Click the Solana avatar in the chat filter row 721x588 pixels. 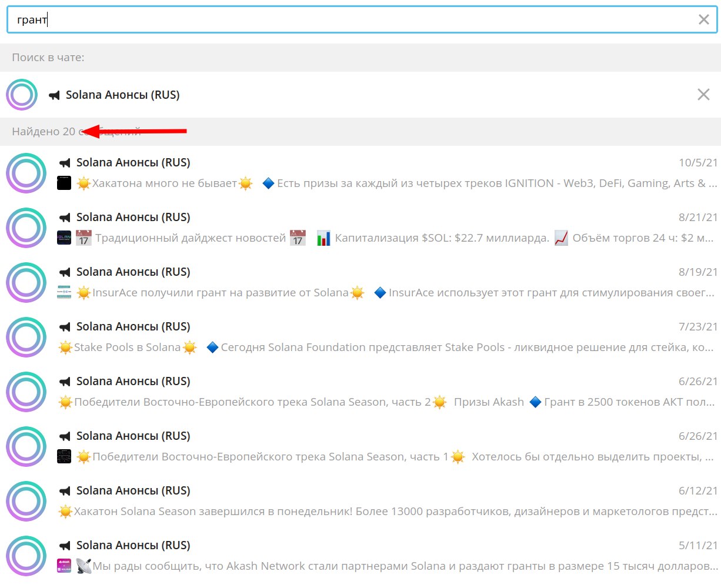(x=22, y=95)
